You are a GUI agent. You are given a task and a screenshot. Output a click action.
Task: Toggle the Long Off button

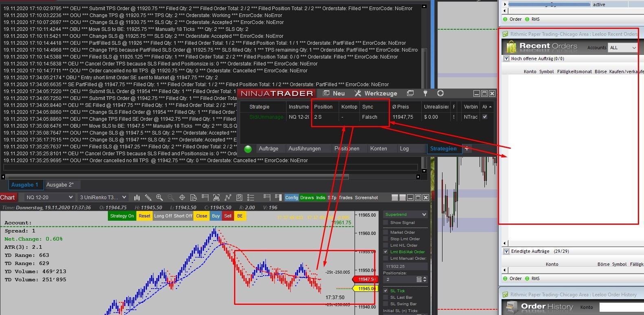(163, 216)
